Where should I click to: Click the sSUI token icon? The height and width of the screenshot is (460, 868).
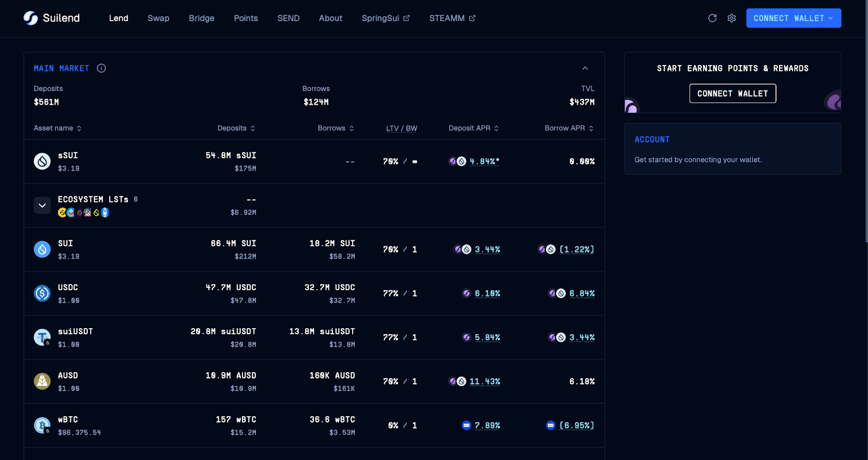(x=42, y=161)
